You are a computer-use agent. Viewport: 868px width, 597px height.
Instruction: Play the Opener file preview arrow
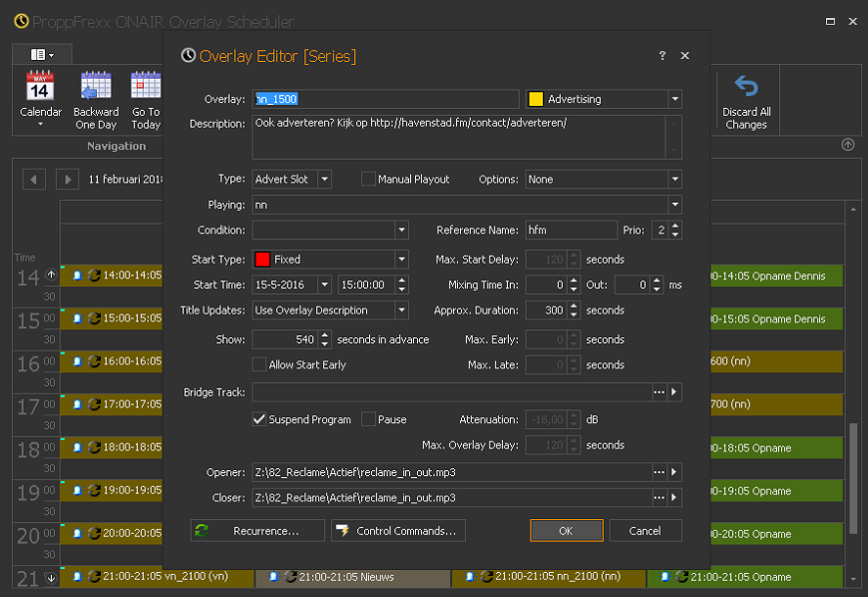click(674, 472)
